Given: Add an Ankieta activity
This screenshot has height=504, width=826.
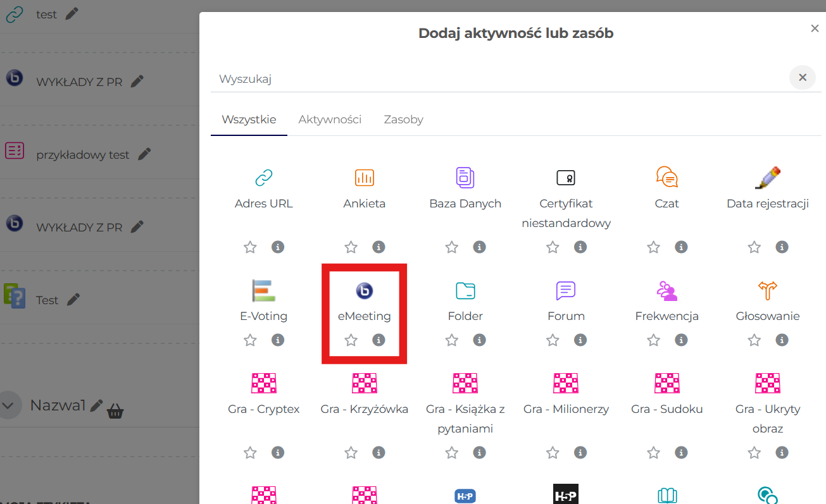Looking at the screenshot, I should coord(364,178).
